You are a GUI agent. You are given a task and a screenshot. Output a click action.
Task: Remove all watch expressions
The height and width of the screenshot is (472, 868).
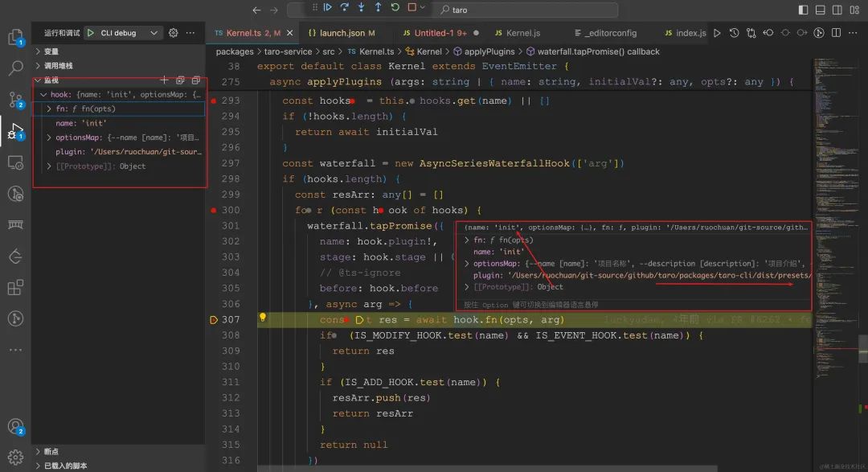(196, 80)
